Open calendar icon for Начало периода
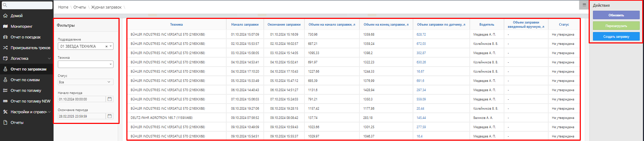This screenshot has height=141, width=644. (110, 99)
